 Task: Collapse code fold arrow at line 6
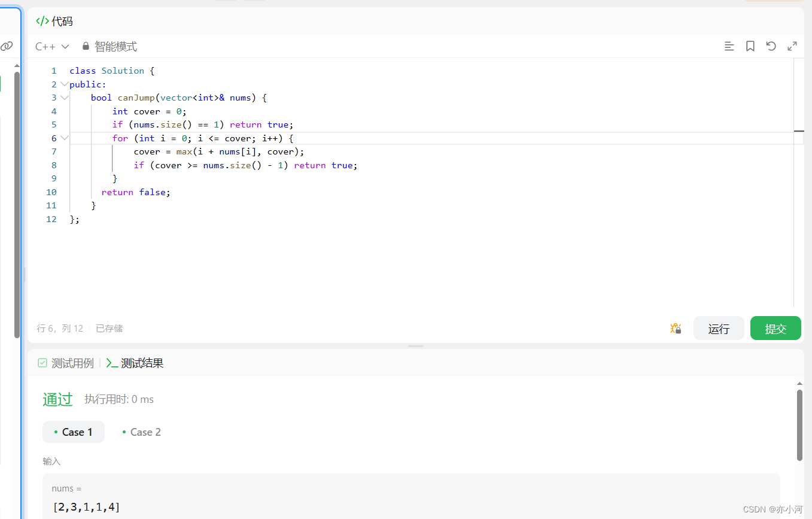65,138
